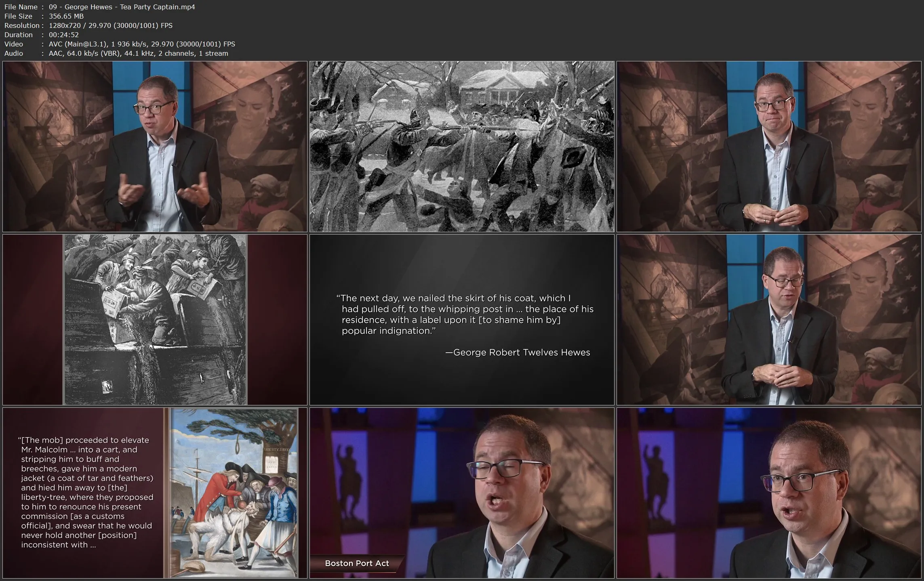The width and height of the screenshot is (924, 581).
Task: Click the file size value "356.65 MB"
Action: 66,16
